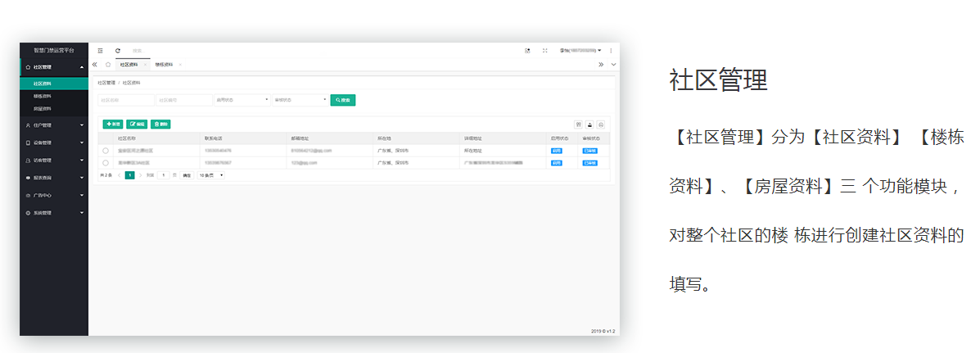Click the table column filter icon
Screen dimensions: 980x353
[578, 124]
